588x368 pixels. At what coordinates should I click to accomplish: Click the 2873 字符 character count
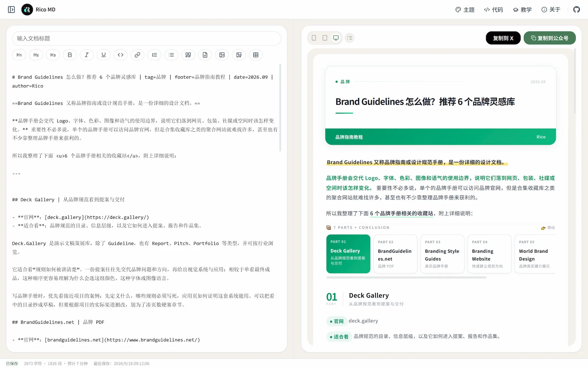33,364
